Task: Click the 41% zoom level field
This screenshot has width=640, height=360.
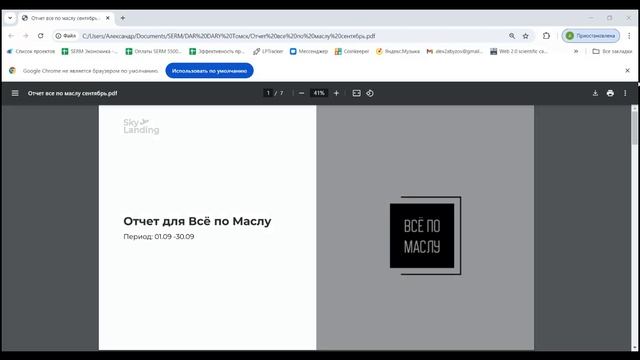Action: (x=319, y=93)
